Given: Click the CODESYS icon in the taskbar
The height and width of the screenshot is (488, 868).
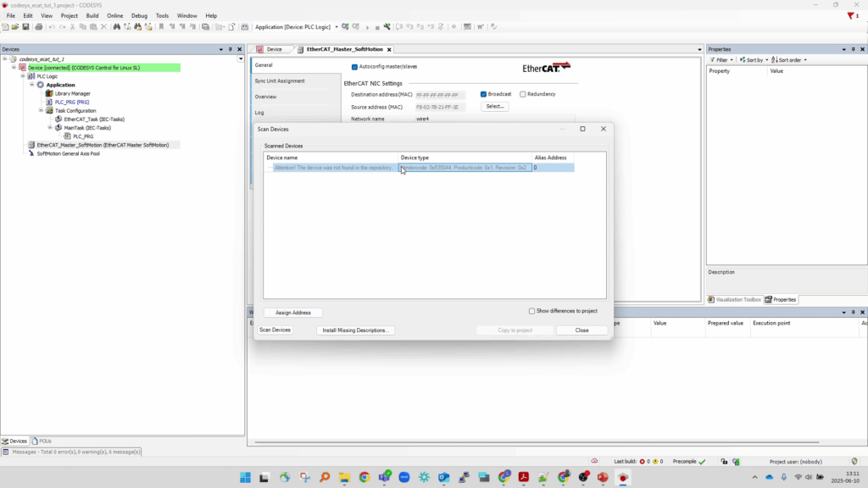Looking at the screenshot, I should (623, 478).
